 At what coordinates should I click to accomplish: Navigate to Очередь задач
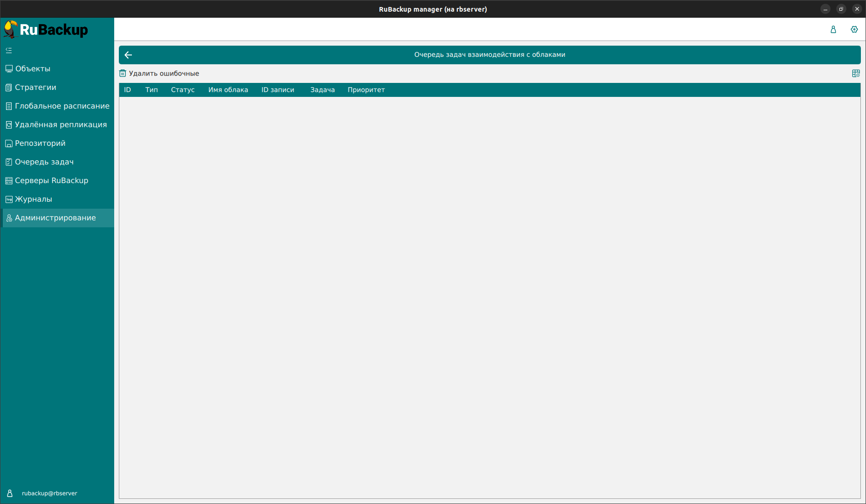(44, 162)
